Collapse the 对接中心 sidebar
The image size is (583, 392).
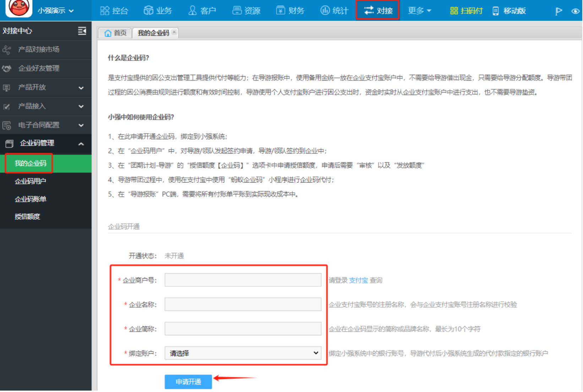pos(82,31)
